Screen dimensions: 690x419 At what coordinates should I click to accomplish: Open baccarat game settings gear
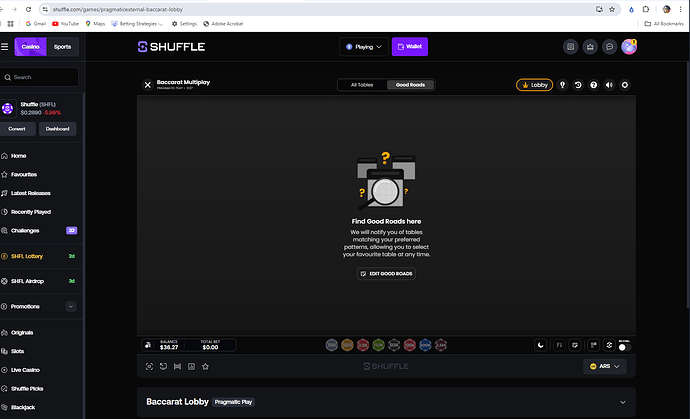point(625,85)
